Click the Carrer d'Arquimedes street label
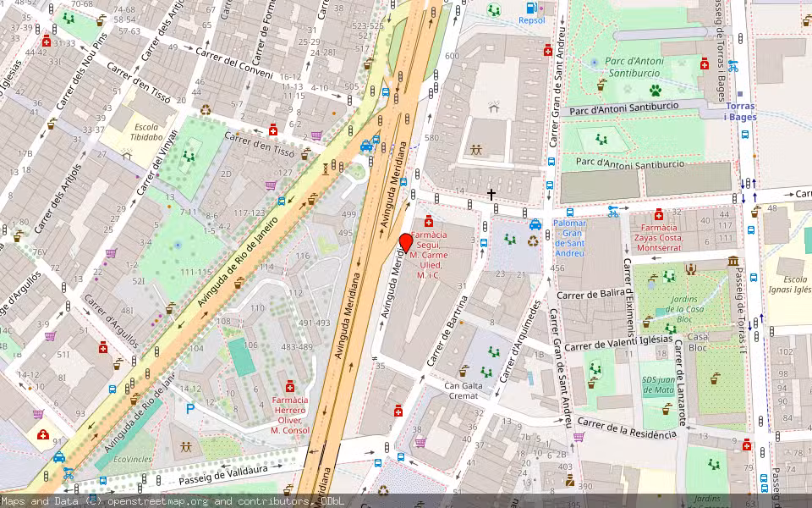 tap(519, 342)
